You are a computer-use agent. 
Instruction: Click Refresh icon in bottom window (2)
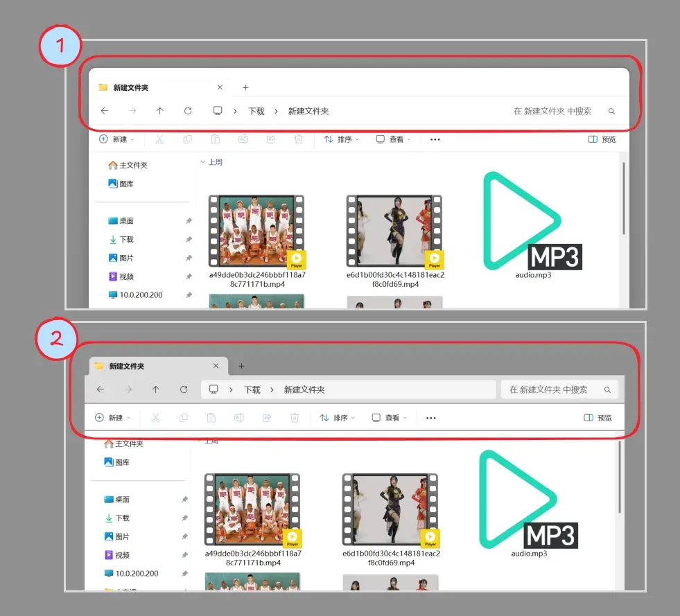coord(184,389)
